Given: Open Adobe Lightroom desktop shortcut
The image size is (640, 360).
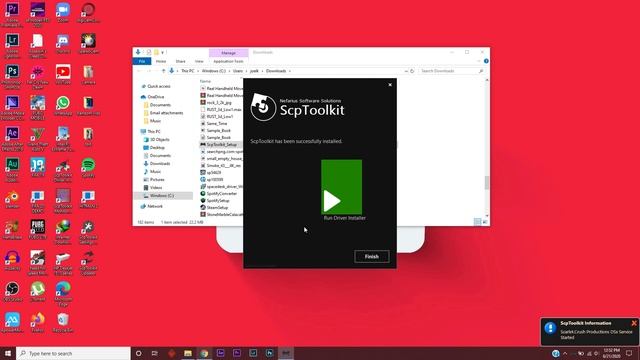Looking at the screenshot, I should [12, 45].
